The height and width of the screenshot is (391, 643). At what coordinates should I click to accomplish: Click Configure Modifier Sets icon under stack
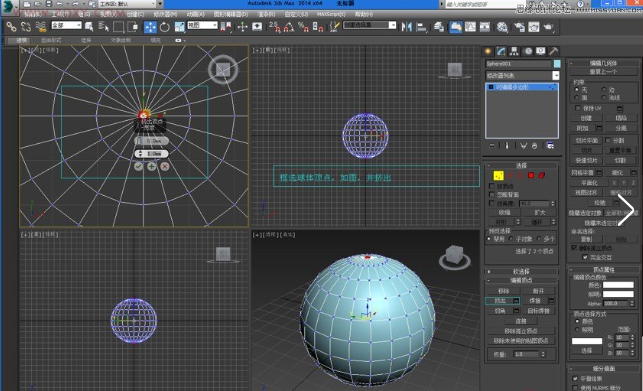550,146
